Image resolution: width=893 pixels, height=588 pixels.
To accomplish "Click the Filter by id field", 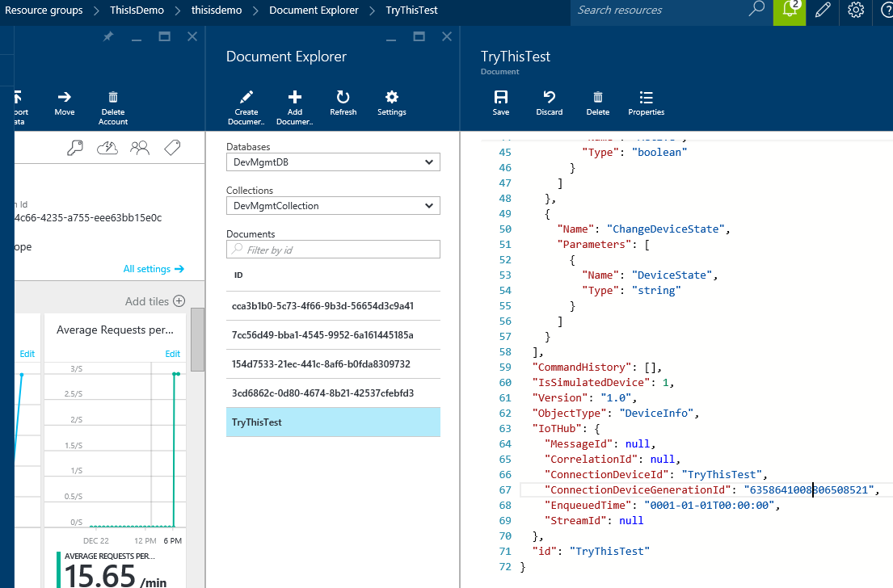I will 333,250.
